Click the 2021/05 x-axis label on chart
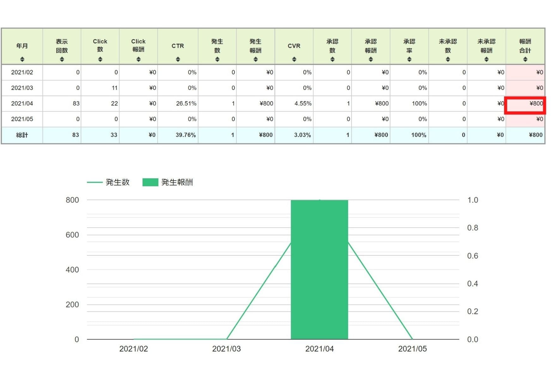 (x=412, y=349)
